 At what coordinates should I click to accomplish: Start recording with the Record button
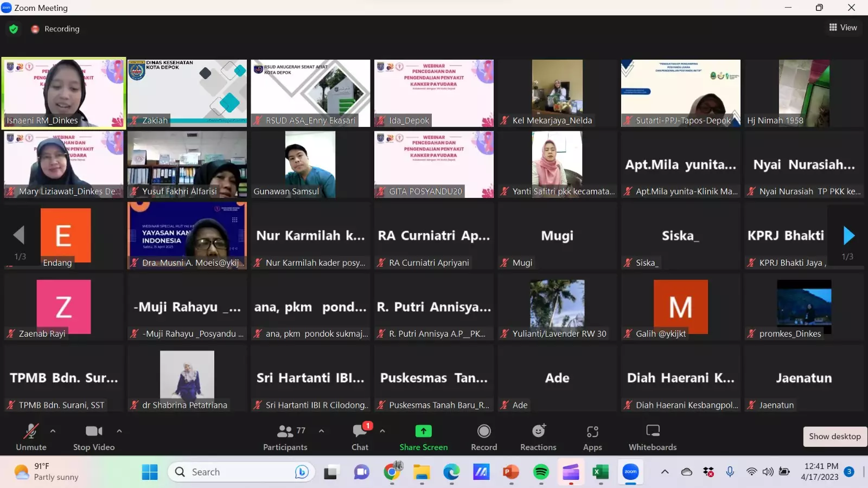point(483,436)
